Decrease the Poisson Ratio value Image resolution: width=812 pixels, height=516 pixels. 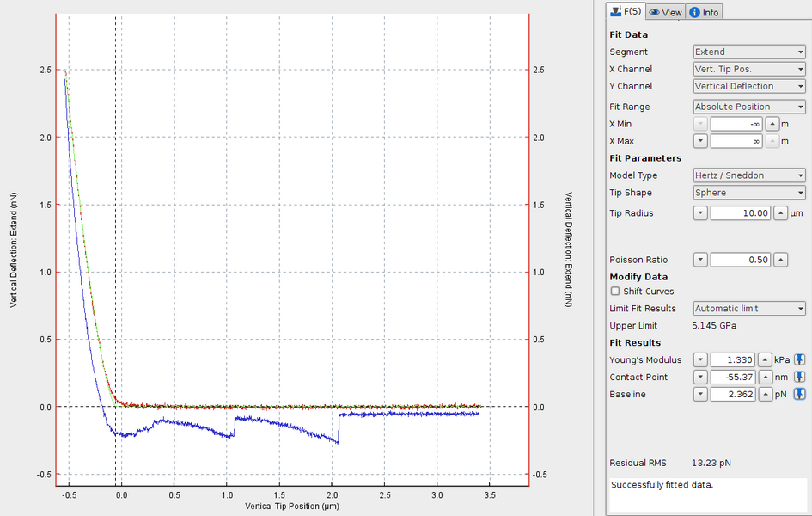(x=701, y=260)
